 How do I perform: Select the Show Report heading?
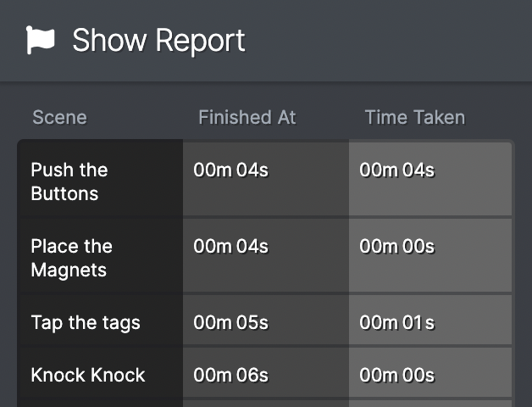[x=158, y=41]
